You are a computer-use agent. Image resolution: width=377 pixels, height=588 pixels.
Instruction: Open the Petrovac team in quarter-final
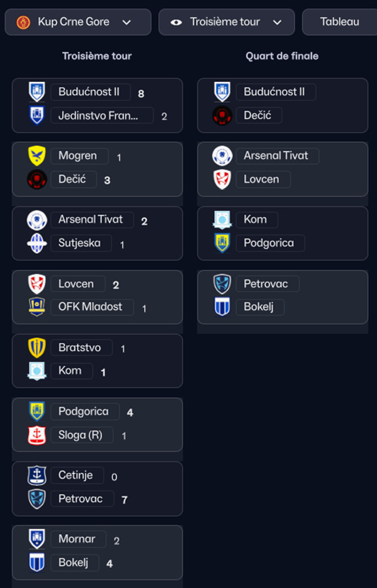pos(267,284)
